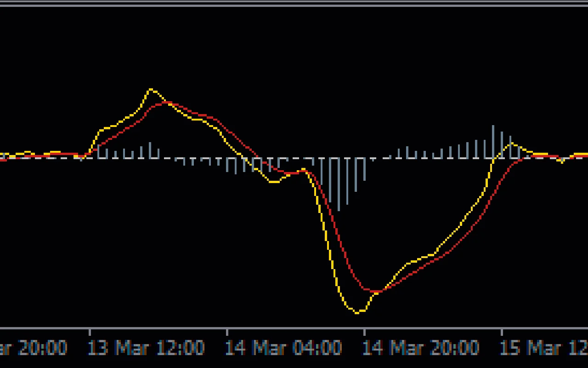Viewport: 588px width, 368px height.
Task: Click the horizontal time axis separator line
Action: pos(294,329)
